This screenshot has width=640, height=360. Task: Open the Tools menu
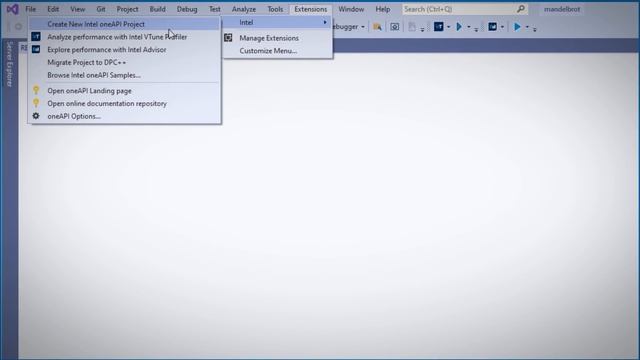pyautogui.click(x=275, y=9)
